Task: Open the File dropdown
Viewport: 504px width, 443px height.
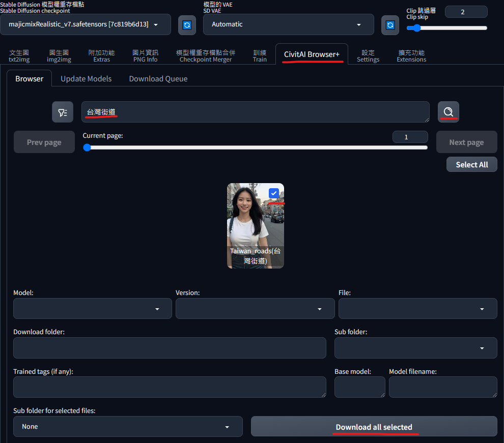Action: coord(417,309)
